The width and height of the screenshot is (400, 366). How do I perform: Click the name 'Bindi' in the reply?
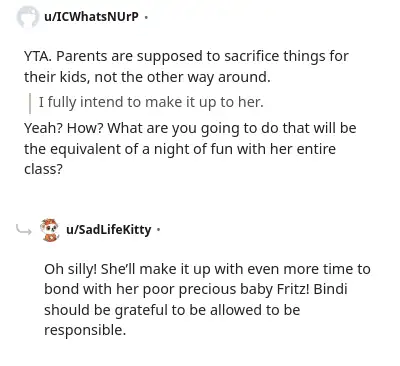330,289
